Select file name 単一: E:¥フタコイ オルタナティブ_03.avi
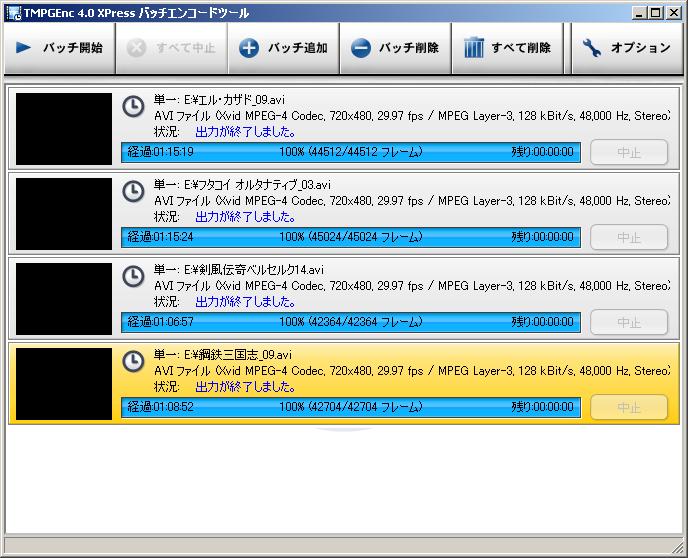 pyautogui.click(x=242, y=185)
